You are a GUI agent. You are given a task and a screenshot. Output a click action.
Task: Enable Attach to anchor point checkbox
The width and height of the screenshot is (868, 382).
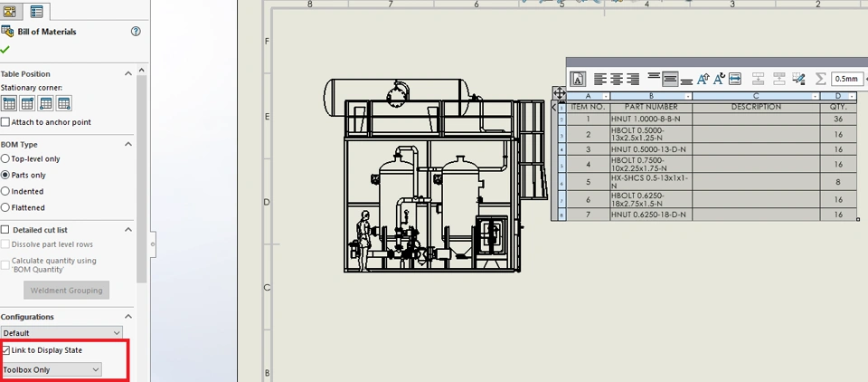pos(5,122)
